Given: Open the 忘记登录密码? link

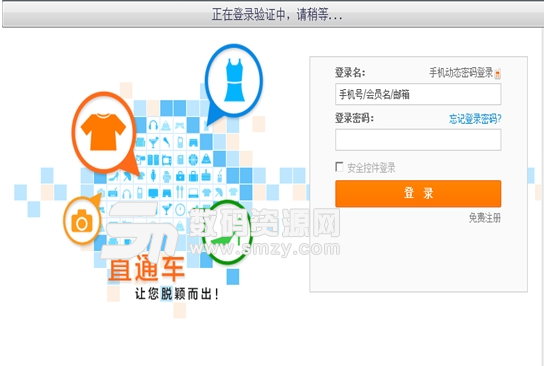Looking at the screenshot, I should pyautogui.click(x=475, y=119).
